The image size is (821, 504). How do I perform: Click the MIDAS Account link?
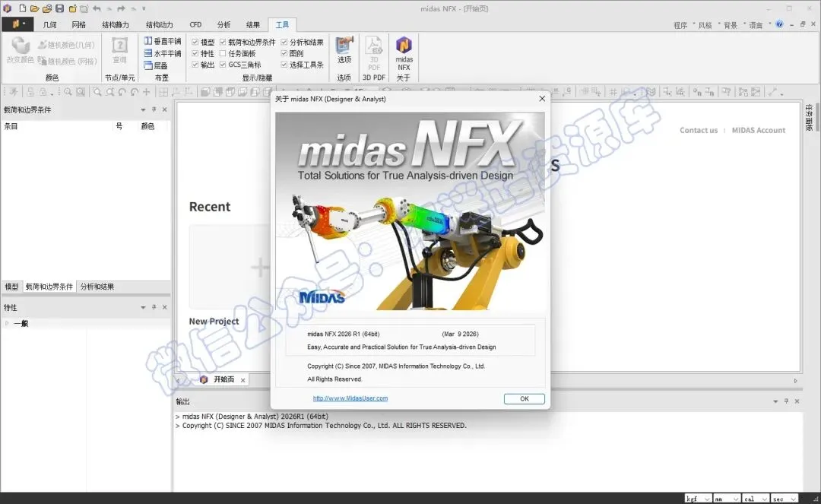pos(759,130)
